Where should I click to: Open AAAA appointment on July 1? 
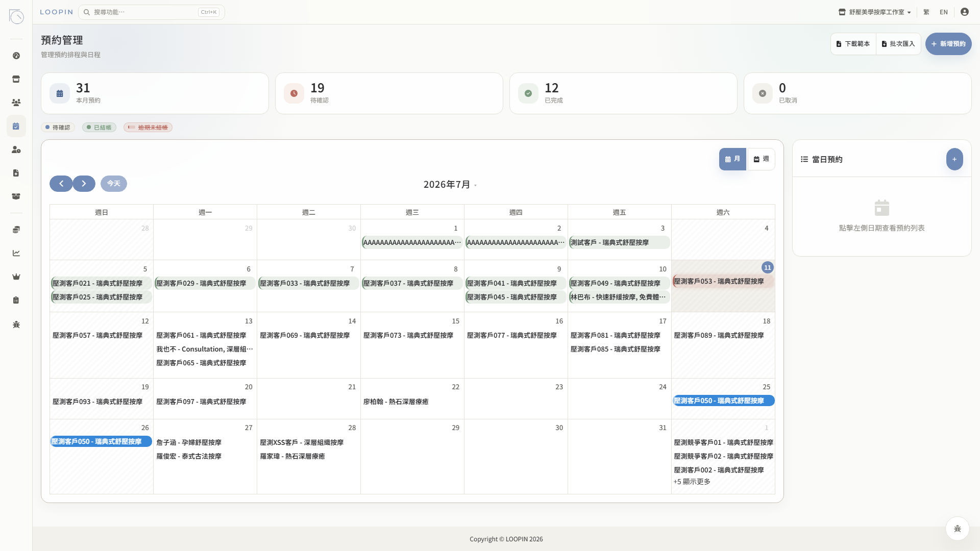click(x=412, y=242)
